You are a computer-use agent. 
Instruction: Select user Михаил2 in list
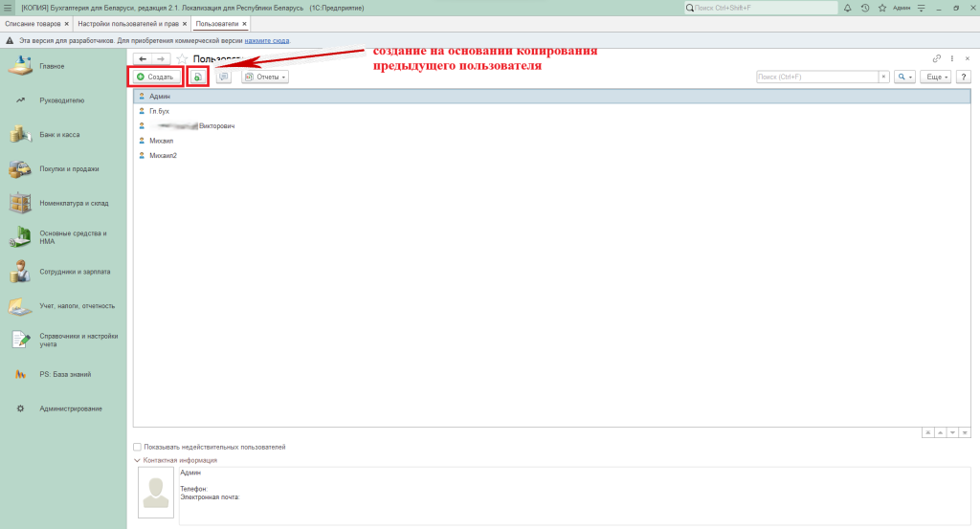pyautogui.click(x=163, y=155)
